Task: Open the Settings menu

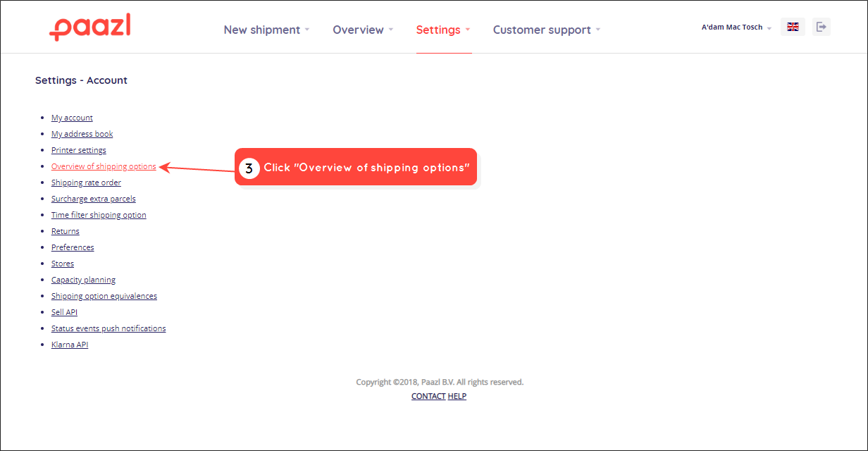Action: (443, 30)
